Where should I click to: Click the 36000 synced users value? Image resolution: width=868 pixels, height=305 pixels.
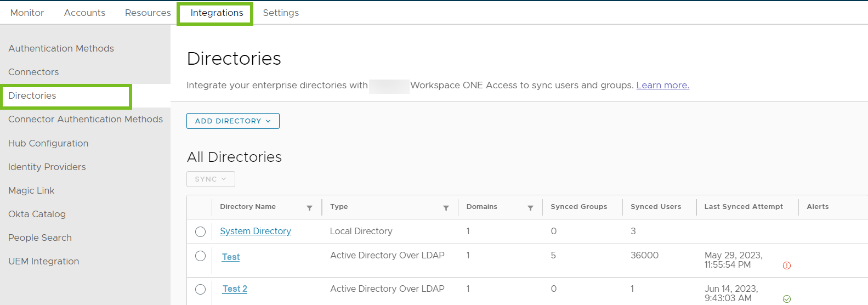[x=645, y=255]
